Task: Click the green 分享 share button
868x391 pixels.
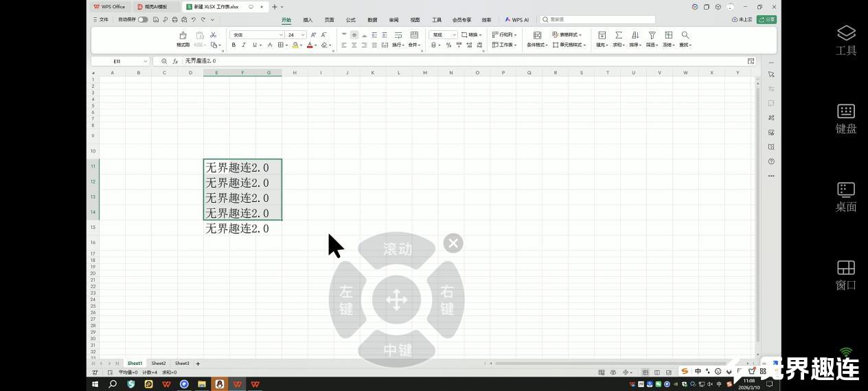Action: tap(766, 20)
